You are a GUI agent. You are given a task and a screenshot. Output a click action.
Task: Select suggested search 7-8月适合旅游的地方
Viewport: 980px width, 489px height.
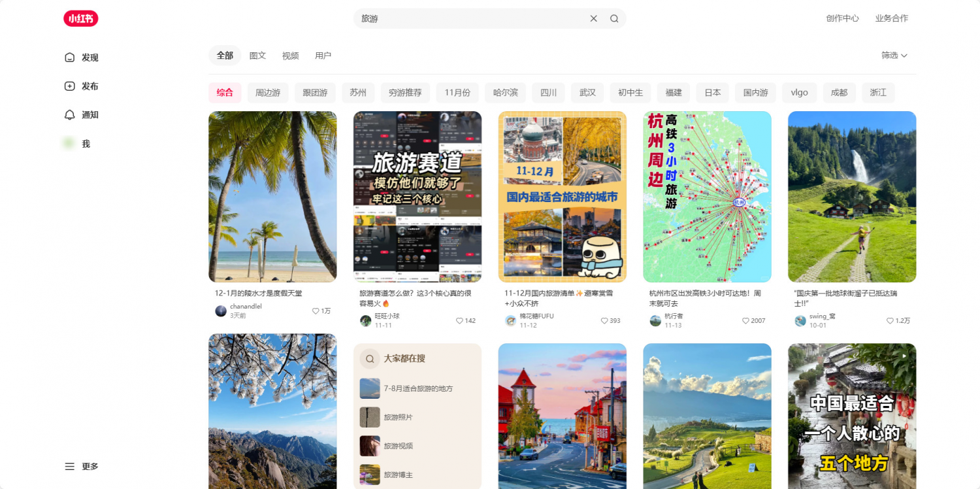(417, 388)
